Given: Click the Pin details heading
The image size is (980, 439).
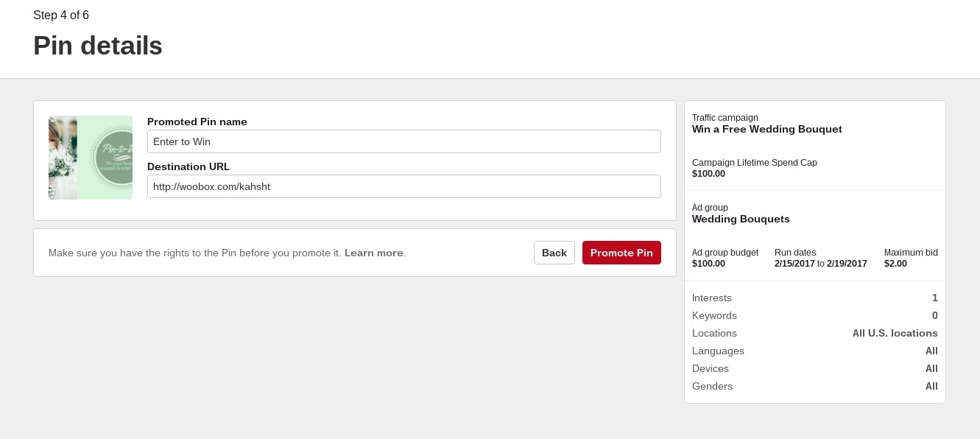Looking at the screenshot, I should coord(98,46).
